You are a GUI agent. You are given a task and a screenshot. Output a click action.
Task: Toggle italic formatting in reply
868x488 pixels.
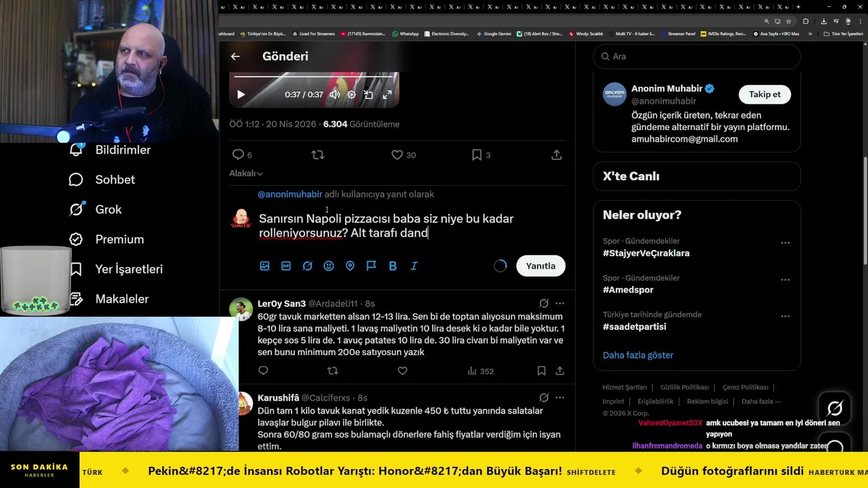(414, 266)
